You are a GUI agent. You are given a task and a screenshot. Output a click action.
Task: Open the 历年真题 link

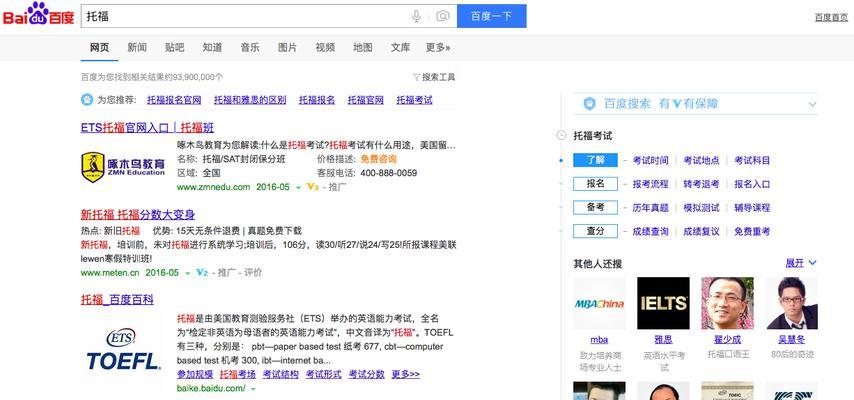tap(650, 208)
